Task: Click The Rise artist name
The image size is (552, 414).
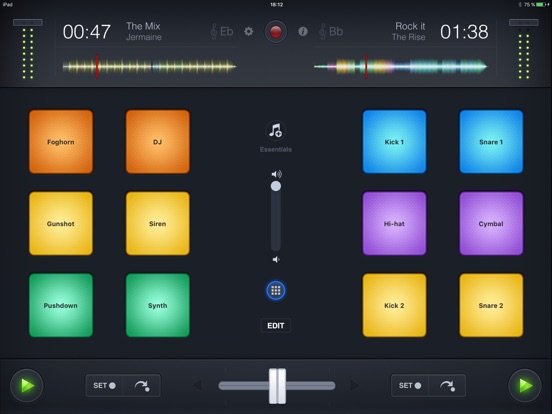Action: [408, 37]
